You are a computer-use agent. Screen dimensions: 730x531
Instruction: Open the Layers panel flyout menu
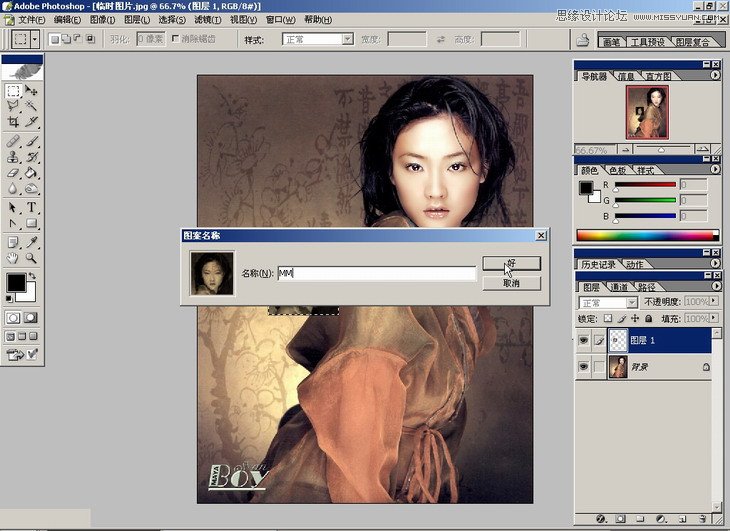(x=716, y=286)
